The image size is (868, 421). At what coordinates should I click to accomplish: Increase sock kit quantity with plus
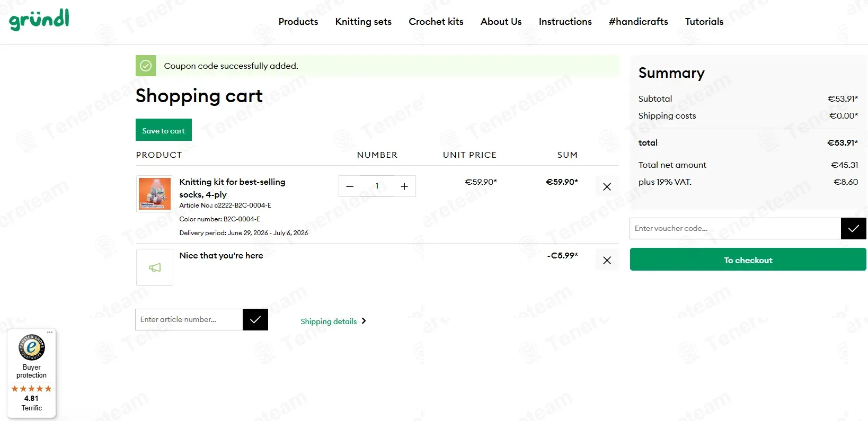coord(404,186)
